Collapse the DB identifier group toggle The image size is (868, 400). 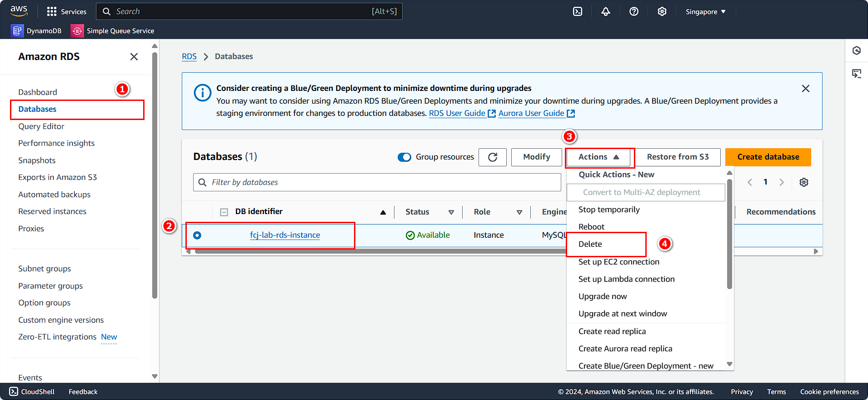[224, 212]
